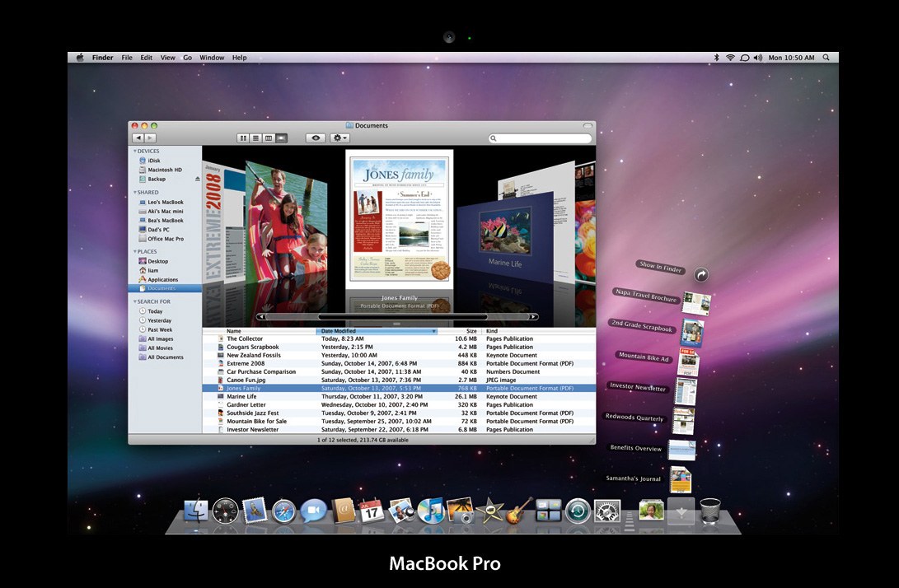This screenshot has width=899, height=588.
Task: Open the Apple menu
Action: click(x=80, y=58)
